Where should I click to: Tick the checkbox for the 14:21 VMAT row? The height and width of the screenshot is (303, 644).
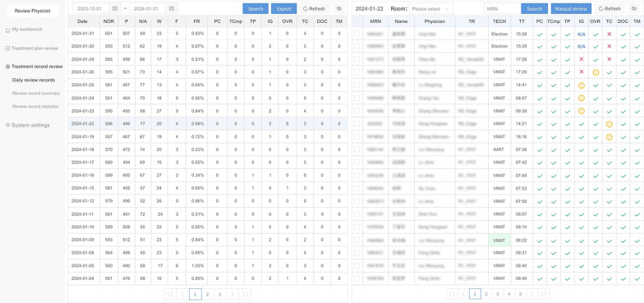[x=356, y=123]
